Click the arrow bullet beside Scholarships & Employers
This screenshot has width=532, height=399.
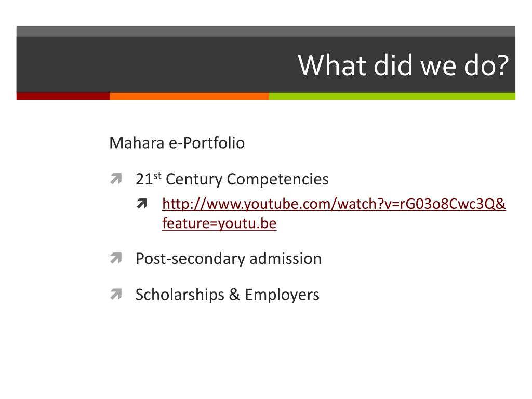pos(116,294)
